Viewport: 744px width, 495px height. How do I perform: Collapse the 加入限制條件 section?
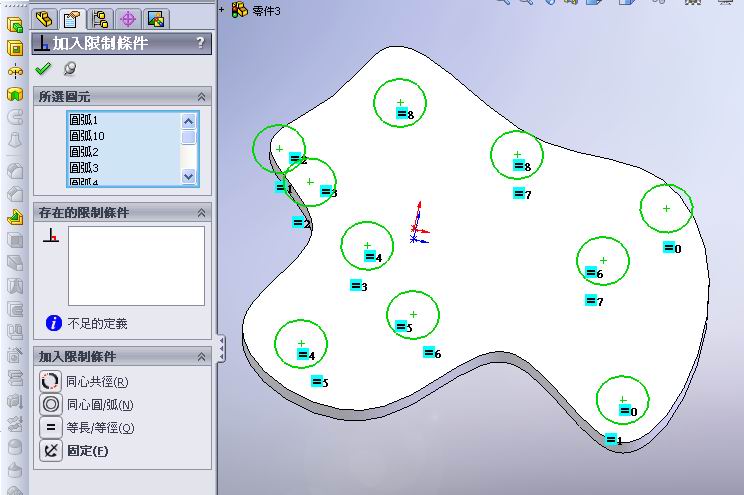point(201,356)
